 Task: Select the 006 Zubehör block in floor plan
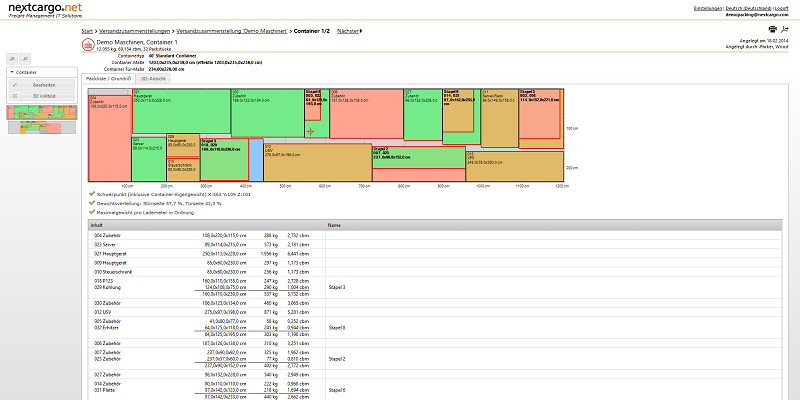click(x=366, y=113)
